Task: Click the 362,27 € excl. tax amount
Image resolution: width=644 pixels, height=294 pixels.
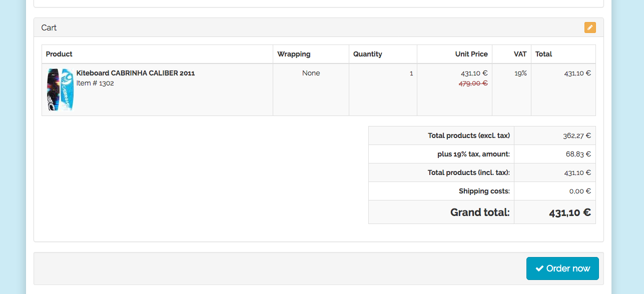Action: click(x=576, y=135)
